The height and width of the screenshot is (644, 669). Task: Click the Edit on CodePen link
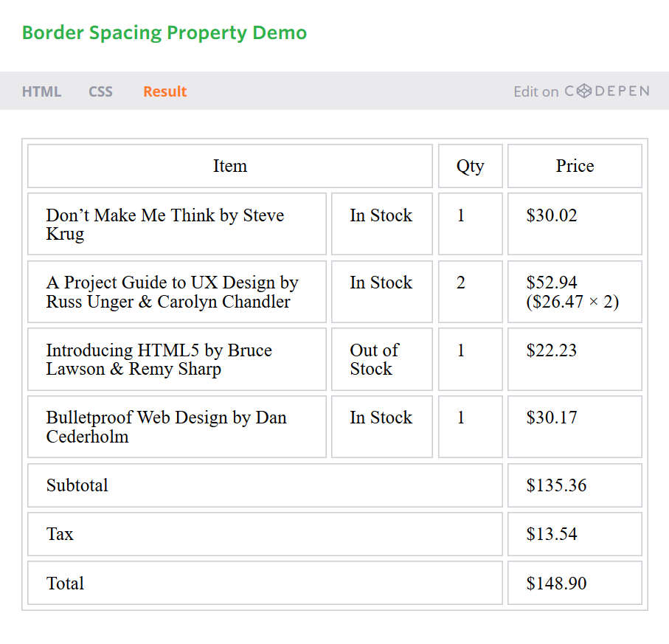[x=581, y=91]
